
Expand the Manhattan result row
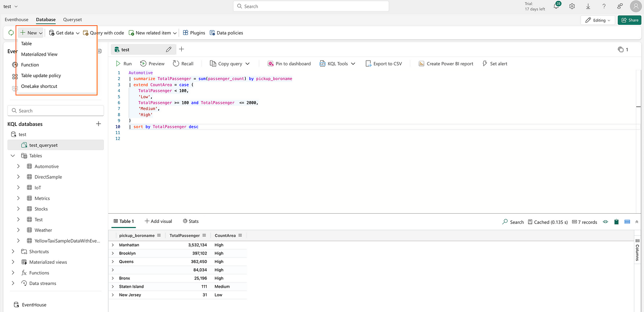coord(113,245)
